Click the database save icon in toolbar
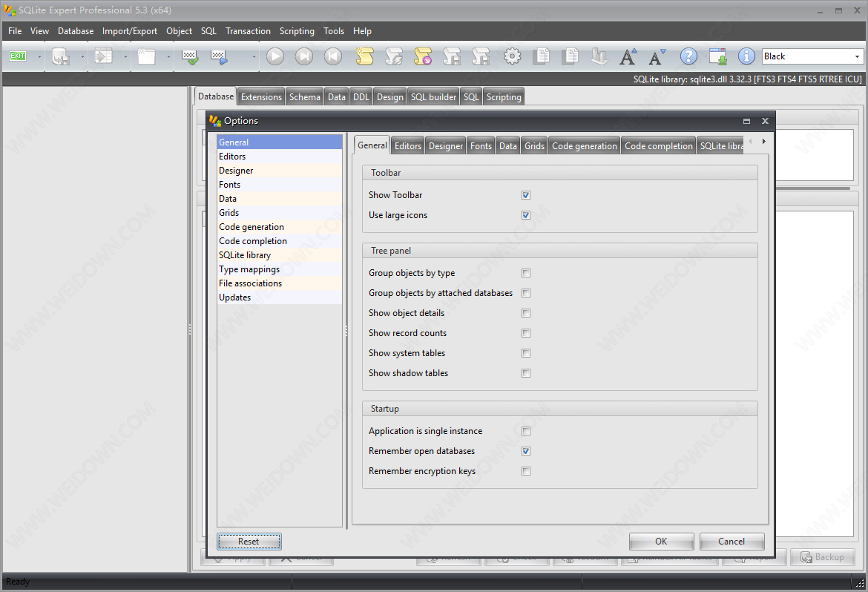The width and height of the screenshot is (868, 592). coord(60,56)
